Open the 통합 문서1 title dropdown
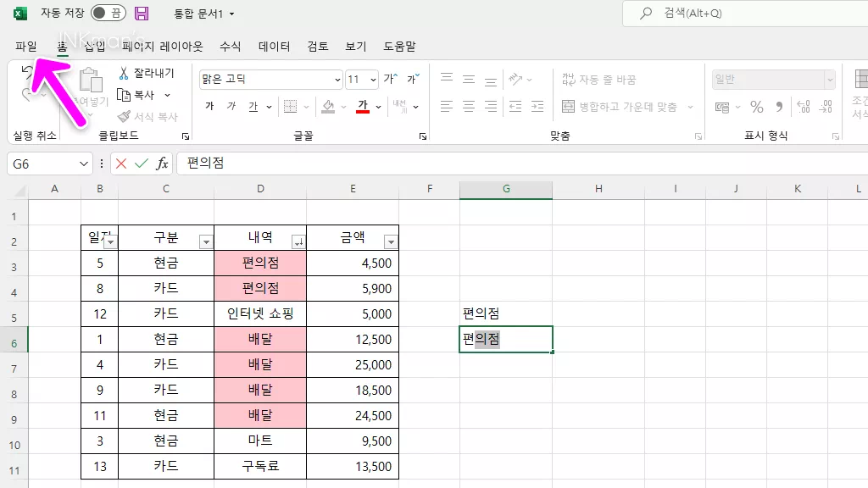 coord(232,14)
